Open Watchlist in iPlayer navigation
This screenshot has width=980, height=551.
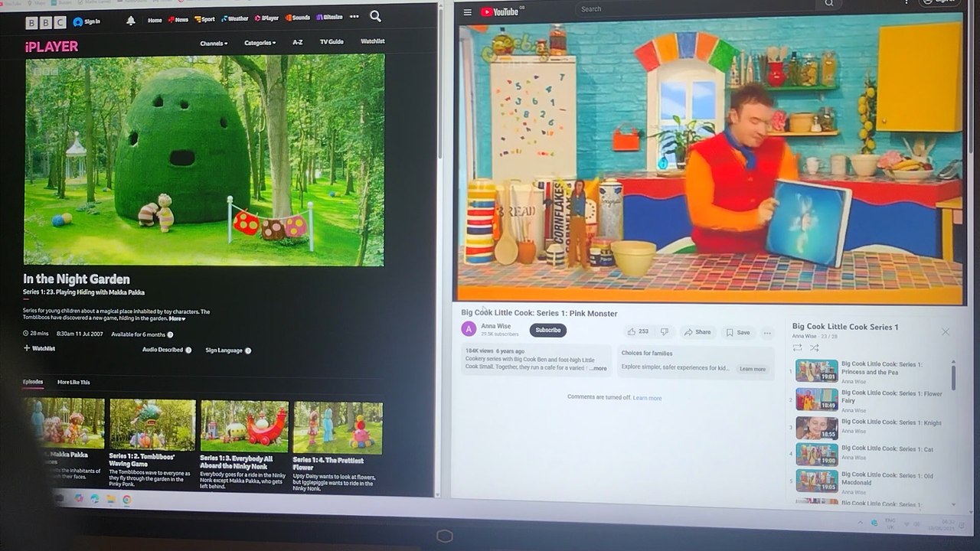[x=373, y=41]
